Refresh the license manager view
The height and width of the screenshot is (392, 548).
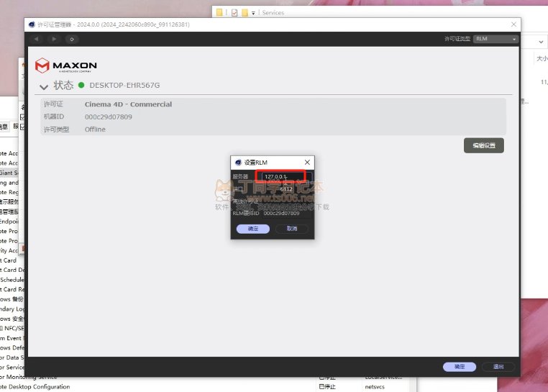point(72,39)
